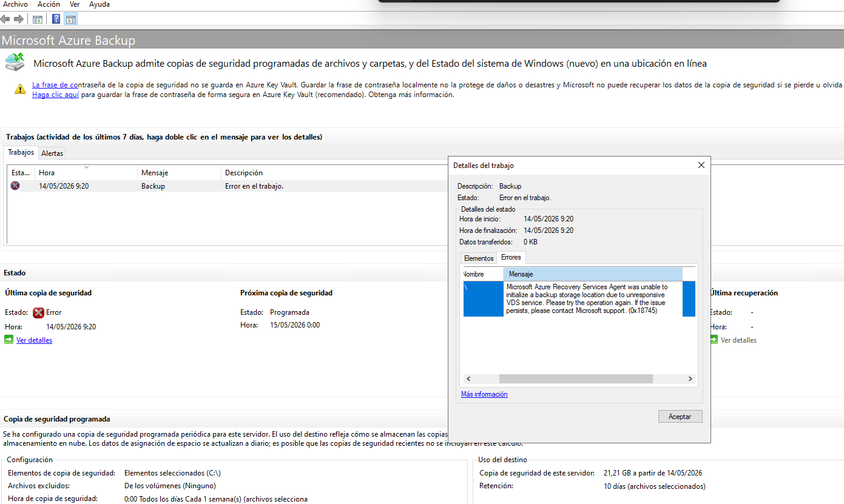Open the Ver menu
Screen dimensions: 844x504
pyautogui.click(x=75, y=4)
